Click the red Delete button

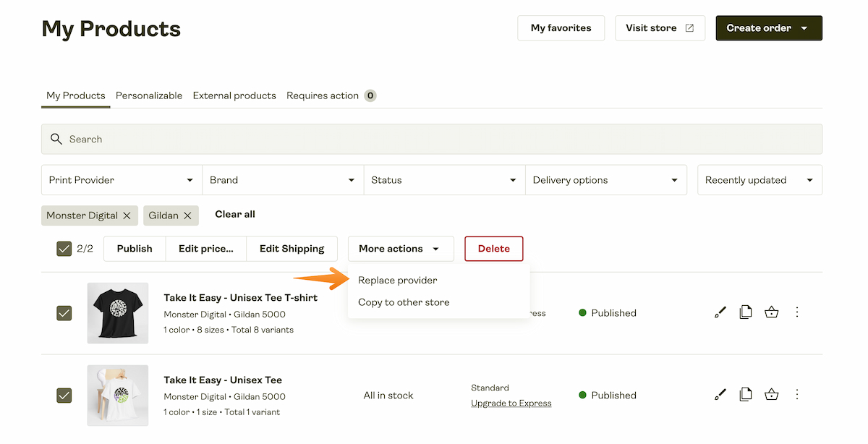coord(493,248)
